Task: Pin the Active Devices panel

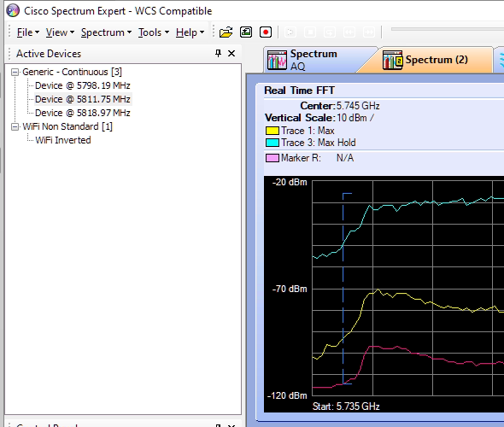Action: (x=218, y=53)
